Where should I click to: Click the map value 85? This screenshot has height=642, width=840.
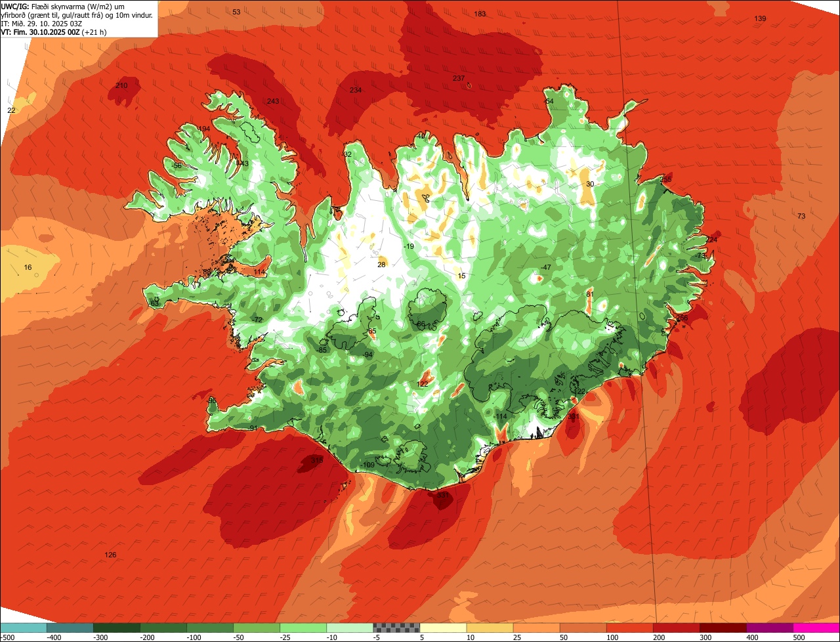click(x=322, y=350)
